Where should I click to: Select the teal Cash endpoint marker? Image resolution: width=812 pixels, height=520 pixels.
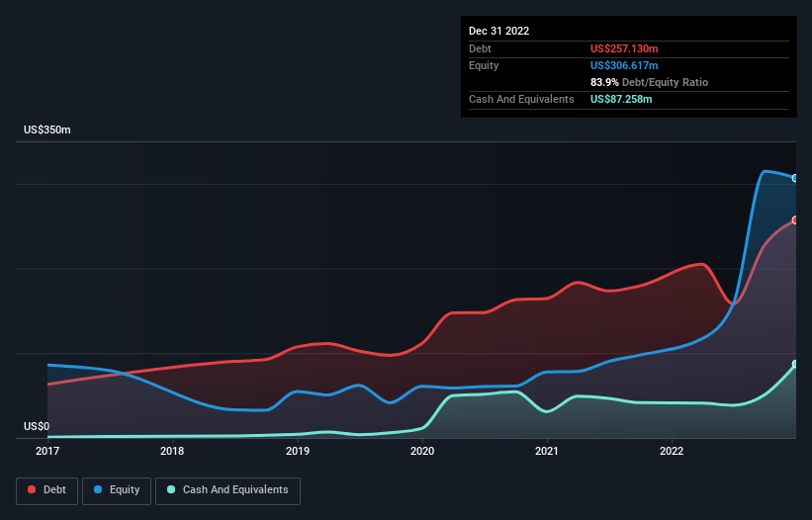coord(795,364)
